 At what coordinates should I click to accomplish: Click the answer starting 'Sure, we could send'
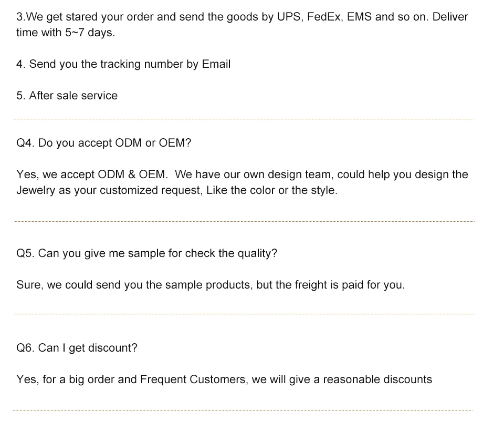tap(210, 285)
